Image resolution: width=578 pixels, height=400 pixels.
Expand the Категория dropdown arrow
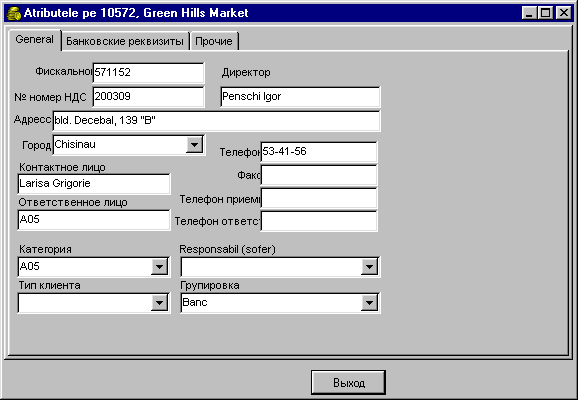click(159, 267)
